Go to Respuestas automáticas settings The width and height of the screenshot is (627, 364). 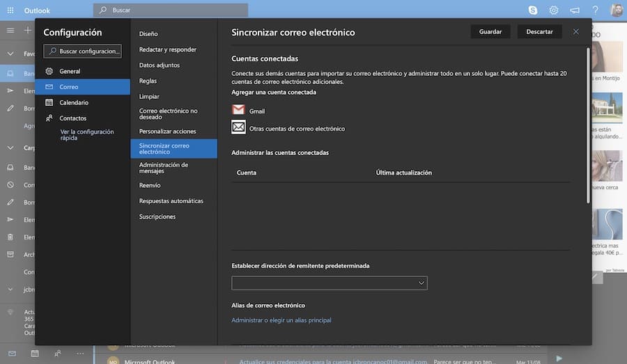click(x=171, y=201)
